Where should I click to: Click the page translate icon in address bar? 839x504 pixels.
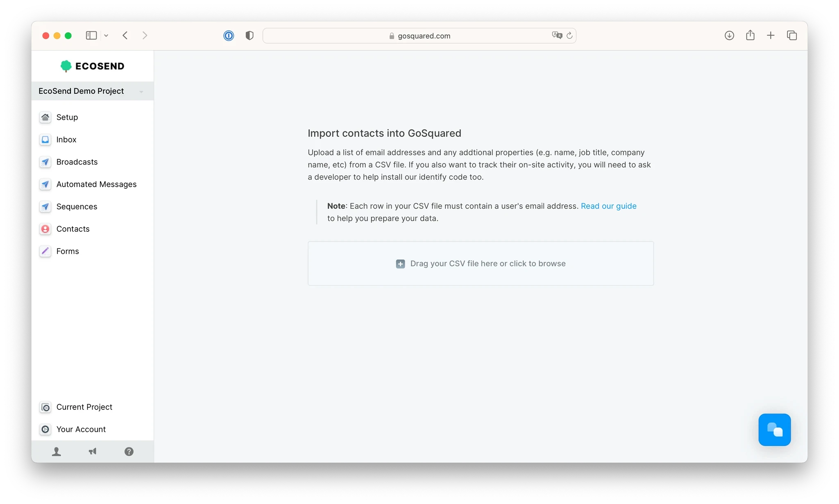point(557,36)
